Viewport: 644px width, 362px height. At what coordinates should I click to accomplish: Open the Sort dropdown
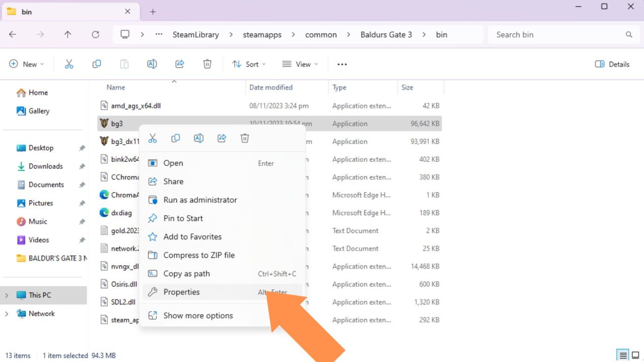249,64
